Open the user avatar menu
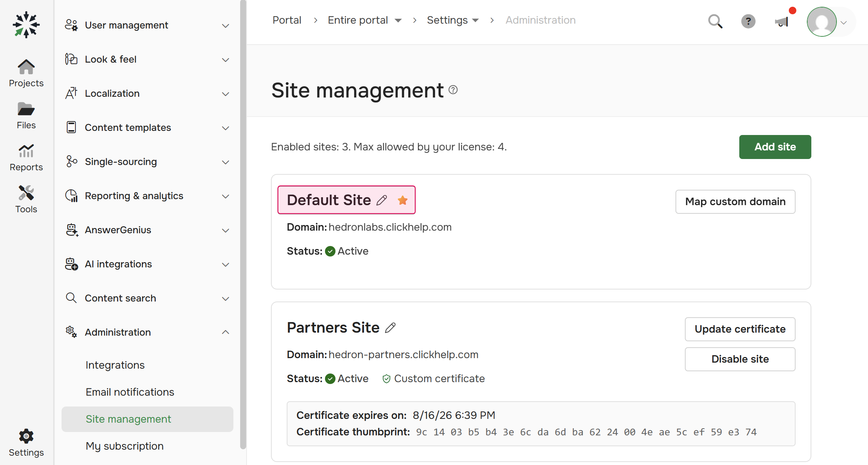This screenshot has width=868, height=465. pyautogui.click(x=822, y=21)
